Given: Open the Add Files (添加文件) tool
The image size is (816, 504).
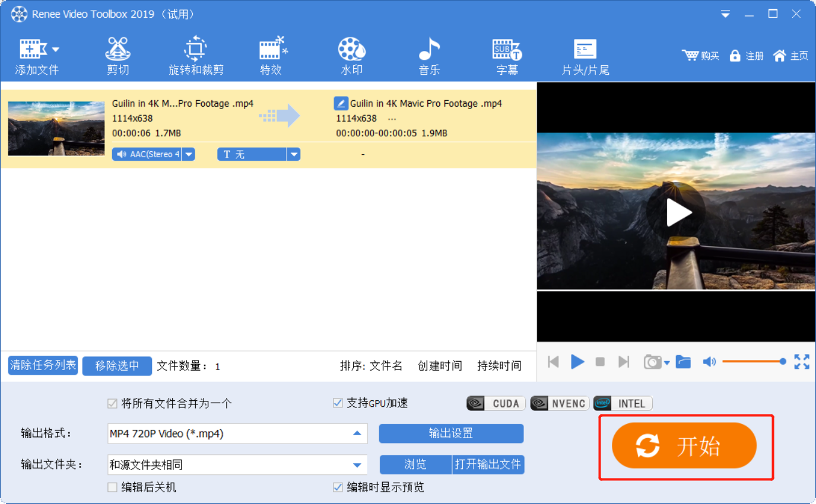Looking at the screenshot, I should click(36, 57).
